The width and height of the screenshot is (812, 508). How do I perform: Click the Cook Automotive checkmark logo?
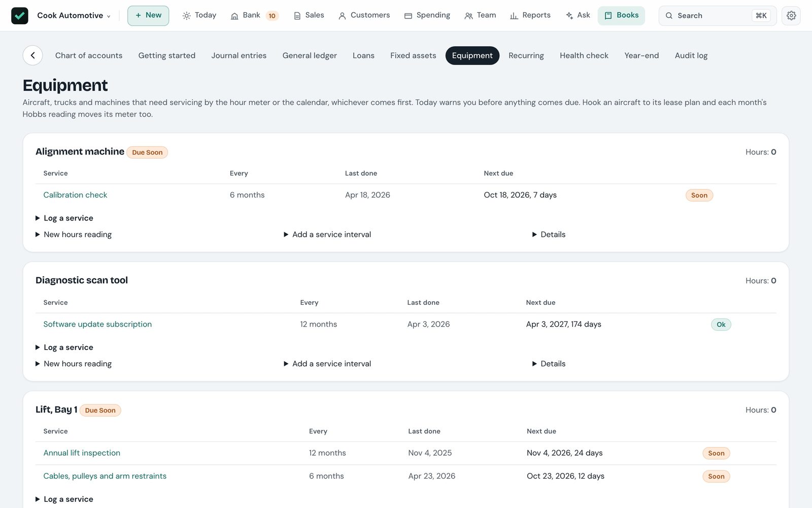tap(20, 16)
